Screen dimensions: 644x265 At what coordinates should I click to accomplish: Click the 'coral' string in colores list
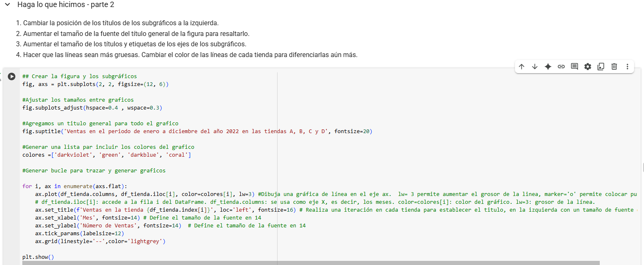177,155
